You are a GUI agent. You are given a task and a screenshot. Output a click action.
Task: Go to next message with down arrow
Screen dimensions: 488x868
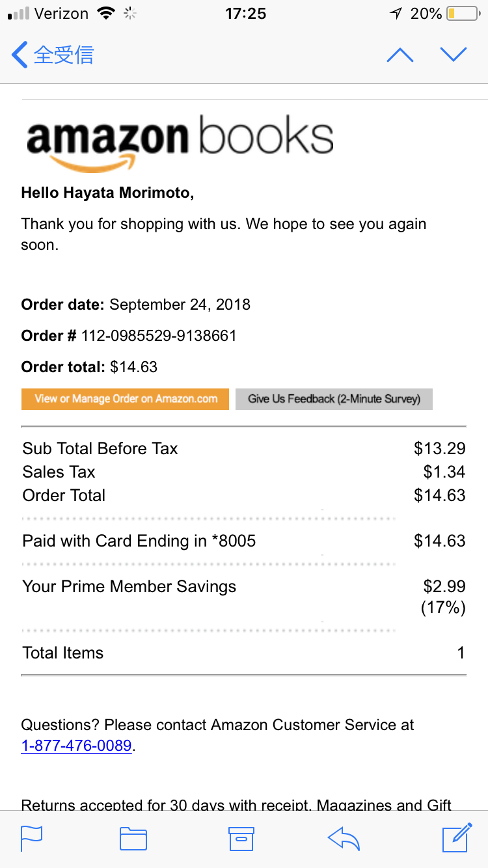(454, 55)
